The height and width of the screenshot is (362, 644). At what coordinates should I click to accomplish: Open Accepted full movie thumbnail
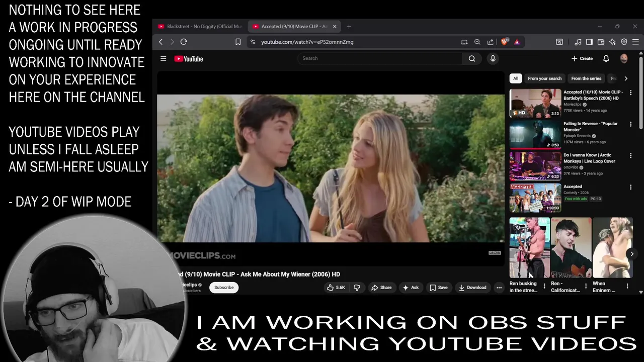point(535,198)
